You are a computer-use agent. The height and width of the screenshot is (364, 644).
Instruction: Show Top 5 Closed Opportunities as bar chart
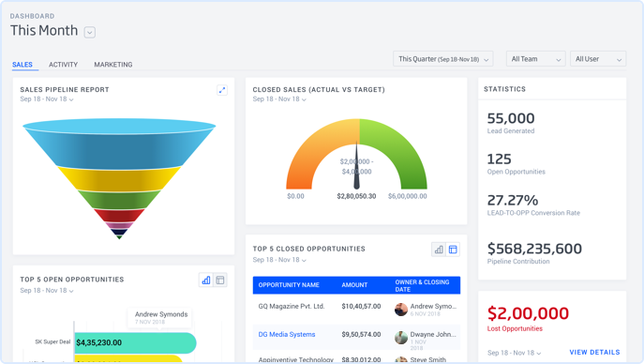439,250
